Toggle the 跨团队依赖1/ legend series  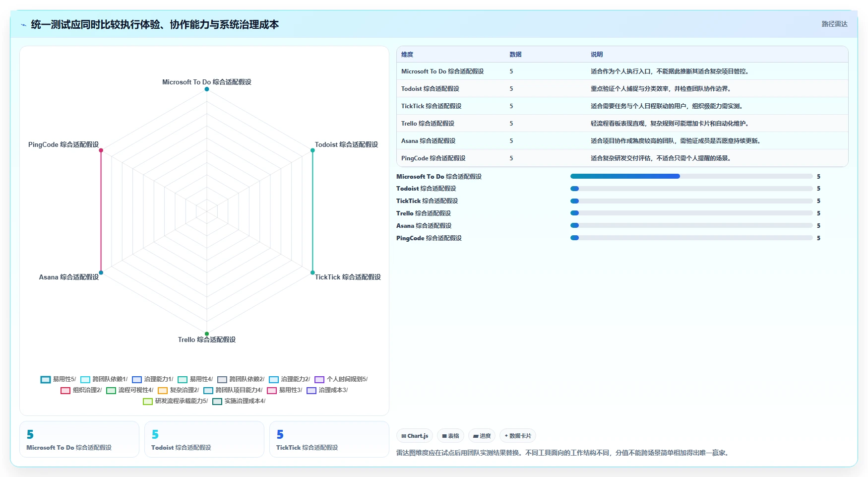tap(104, 379)
